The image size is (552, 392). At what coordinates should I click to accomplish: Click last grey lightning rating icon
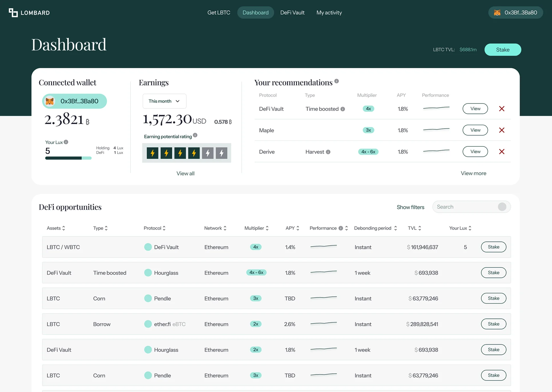click(x=222, y=153)
